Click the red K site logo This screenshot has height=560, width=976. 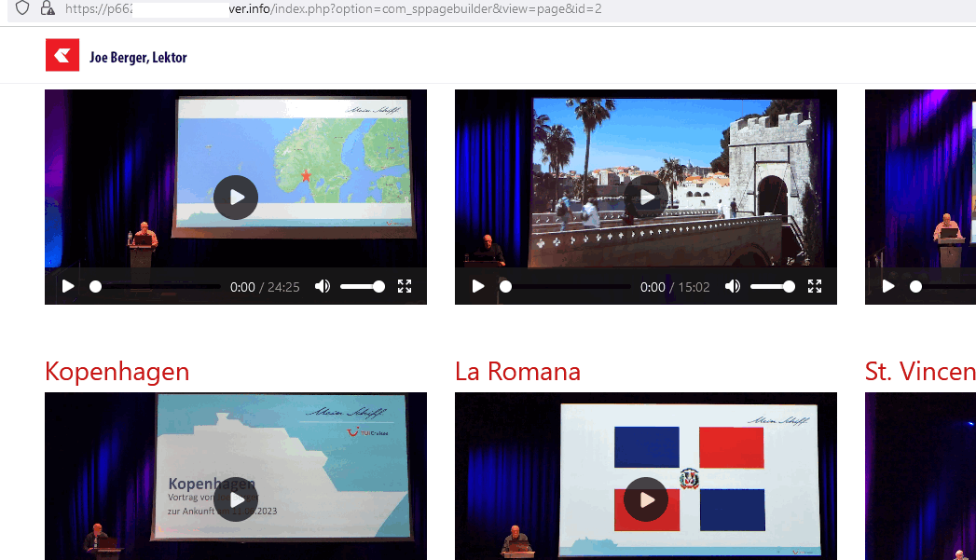tap(62, 56)
